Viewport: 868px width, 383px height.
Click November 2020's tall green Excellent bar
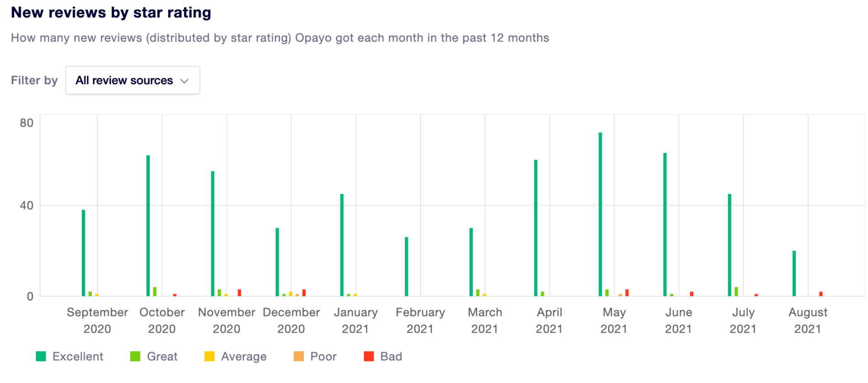tap(213, 234)
